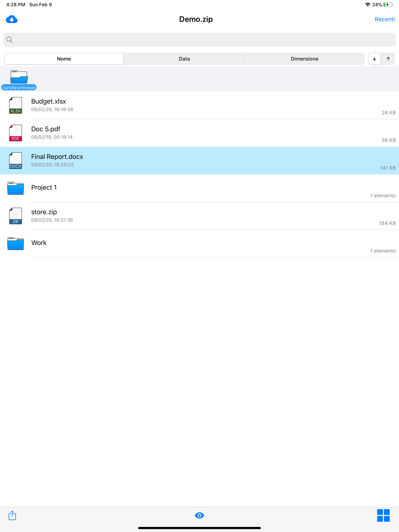Sort files by Data
399x532 pixels.
click(x=184, y=59)
